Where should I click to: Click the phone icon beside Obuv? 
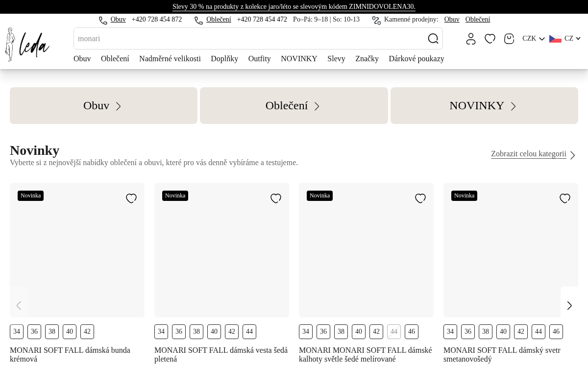(x=103, y=20)
